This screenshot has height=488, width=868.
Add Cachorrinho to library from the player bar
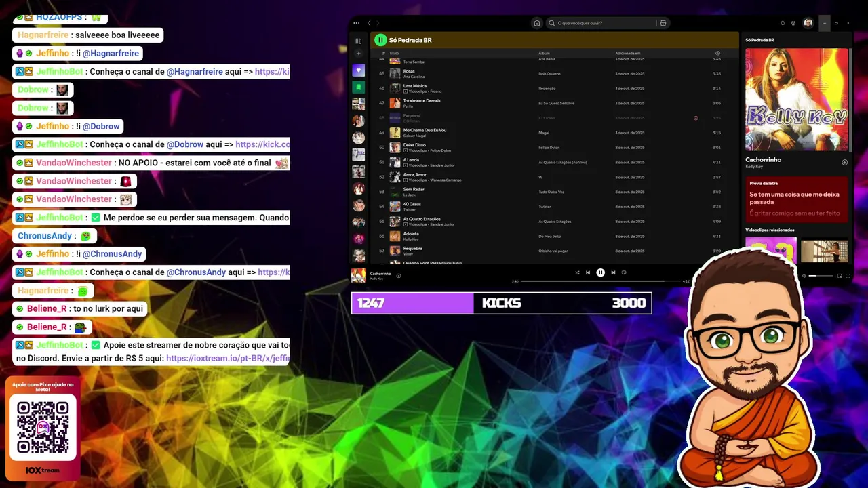[399, 275]
